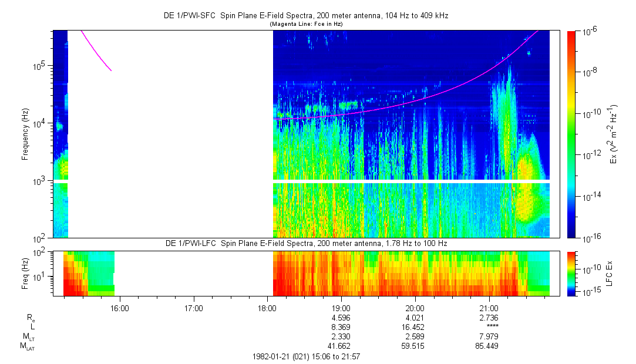Click the Frequency (Hz) y-axis label
Screen dimensions: 636x364
[x=25, y=134]
